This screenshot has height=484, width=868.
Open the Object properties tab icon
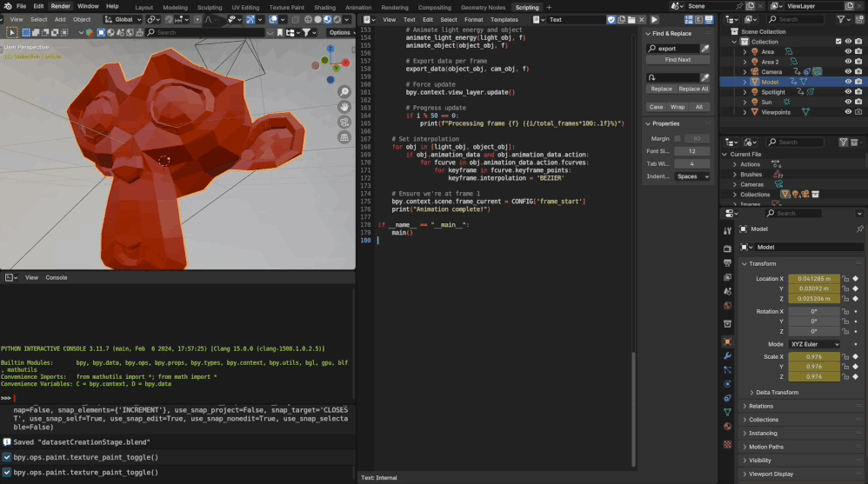[x=727, y=341]
